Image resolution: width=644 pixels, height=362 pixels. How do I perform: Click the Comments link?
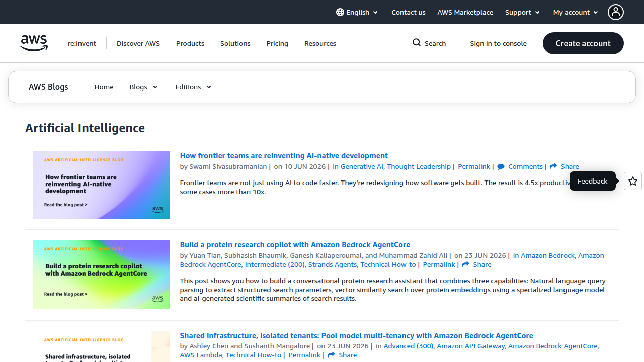click(x=525, y=166)
